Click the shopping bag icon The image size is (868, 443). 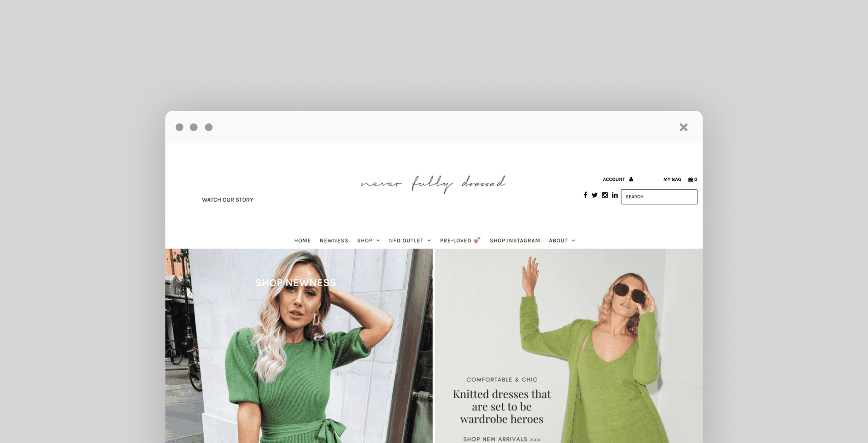[690, 179]
